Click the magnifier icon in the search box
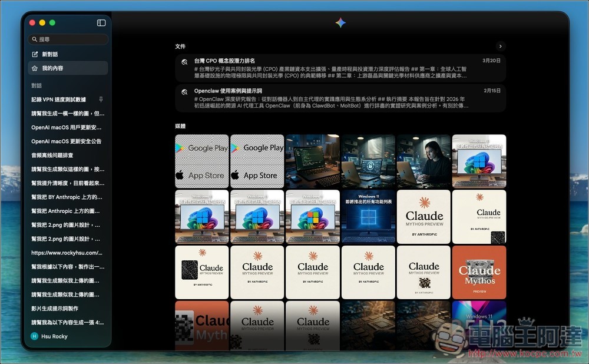Screen dimensions: 589x364 click(x=35, y=39)
